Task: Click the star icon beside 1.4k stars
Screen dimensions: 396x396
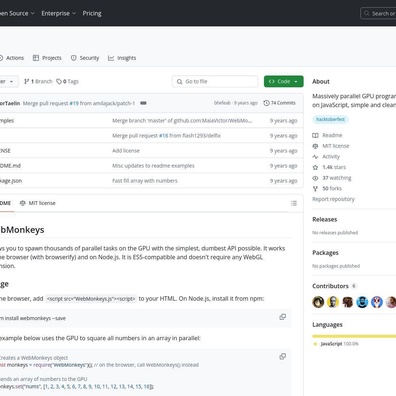Action: [315, 167]
